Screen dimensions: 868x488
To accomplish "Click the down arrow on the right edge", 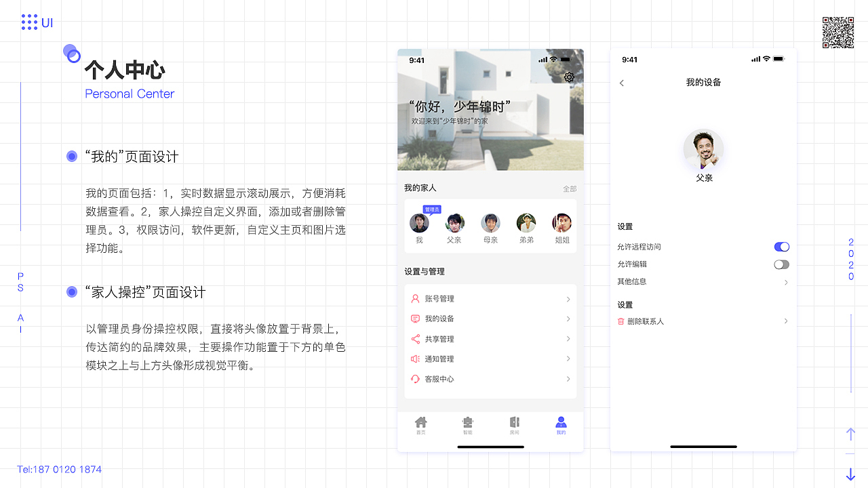I will (x=850, y=474).
